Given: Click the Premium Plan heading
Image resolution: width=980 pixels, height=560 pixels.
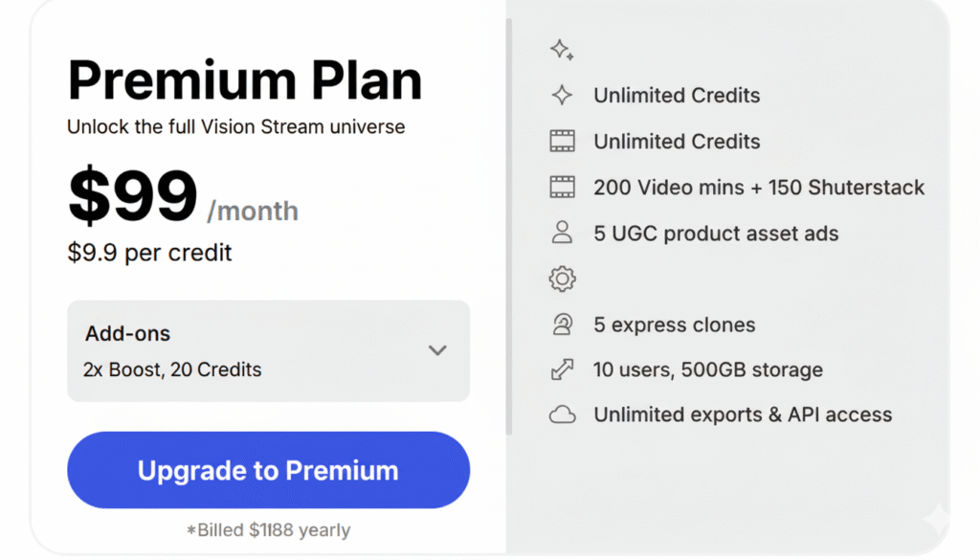Looking at the screenshot, I should click(245, 80).
